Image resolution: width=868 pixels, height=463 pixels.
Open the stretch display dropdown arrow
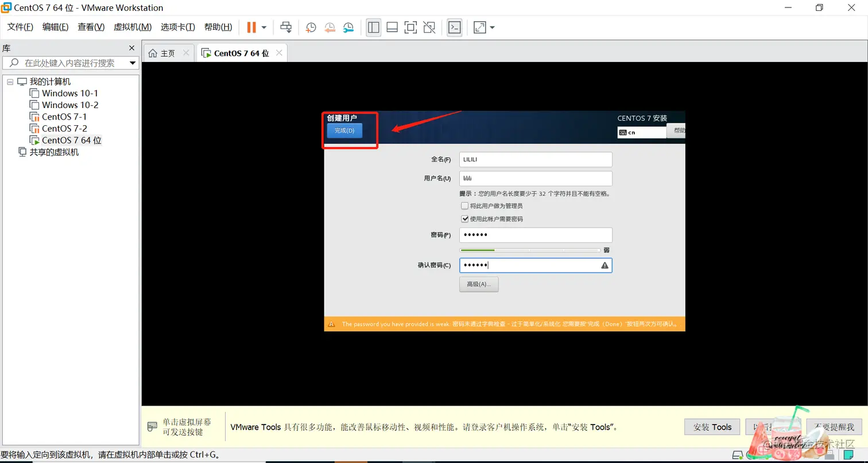[492, 27]
